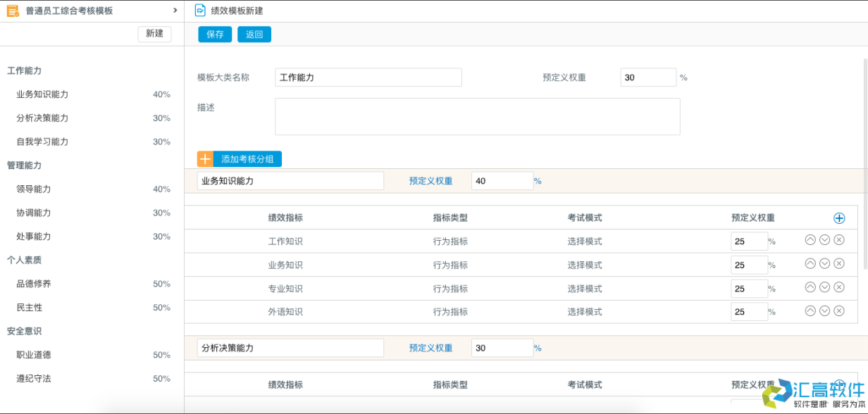Click the 返回 button
This screenshot has width=868, height=414.
click(254, 34)
